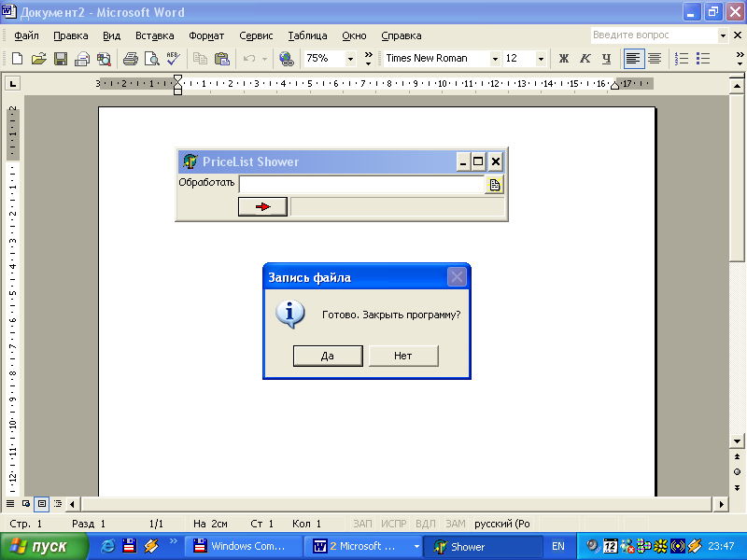Toggle underline formatting Ч
Image resolution: width=747 pixels, height=560 pixels.
pyautogui.click(x=606, y=59)
